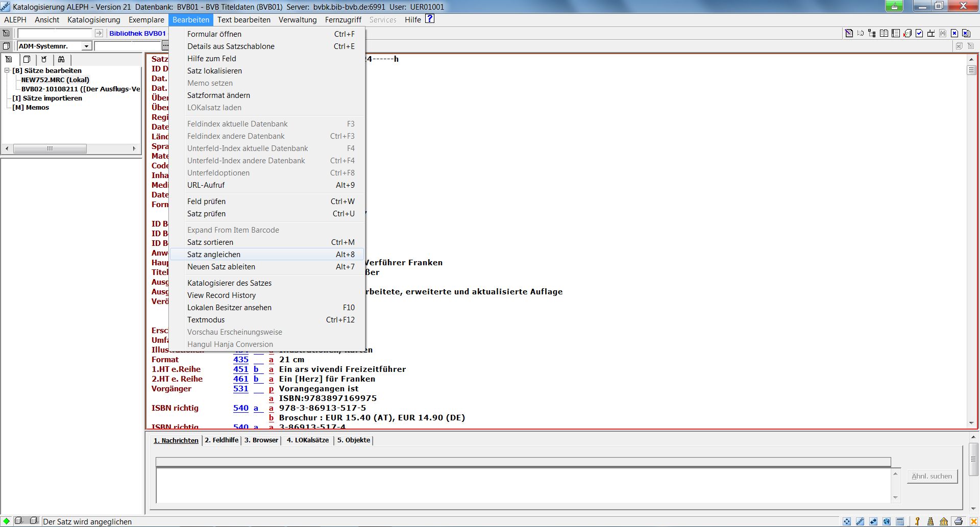
Task: Select Neuen Satz ableiten menu entry
Action: tap(221, 266)
